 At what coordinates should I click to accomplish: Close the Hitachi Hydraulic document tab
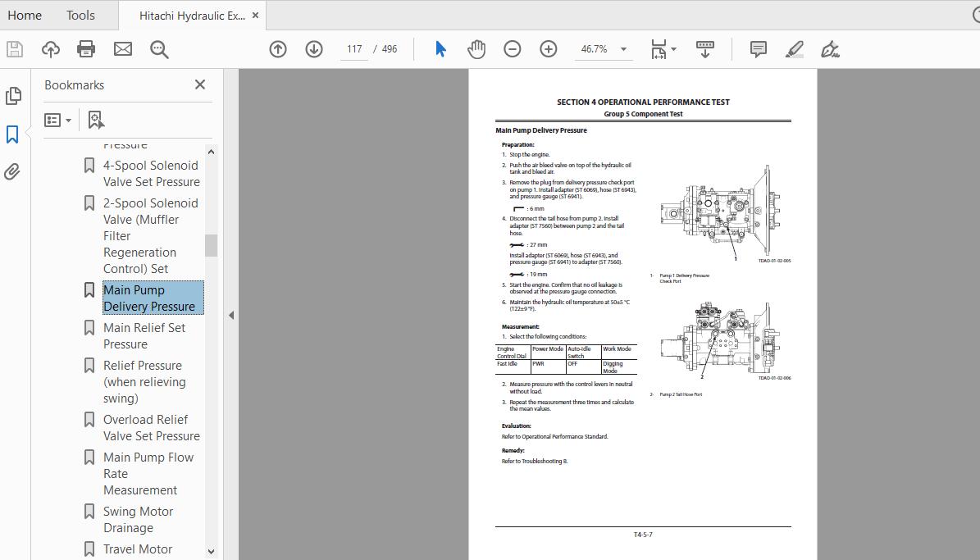[255, 16]
